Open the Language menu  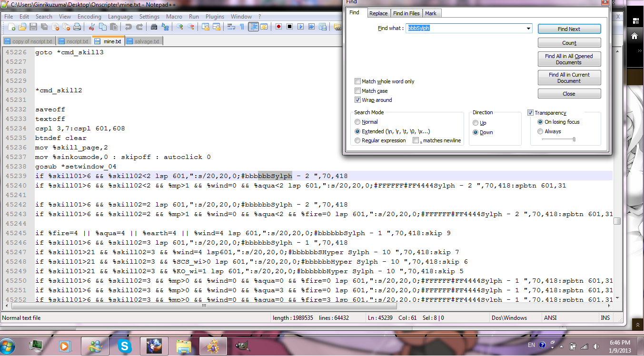(120, 17)
